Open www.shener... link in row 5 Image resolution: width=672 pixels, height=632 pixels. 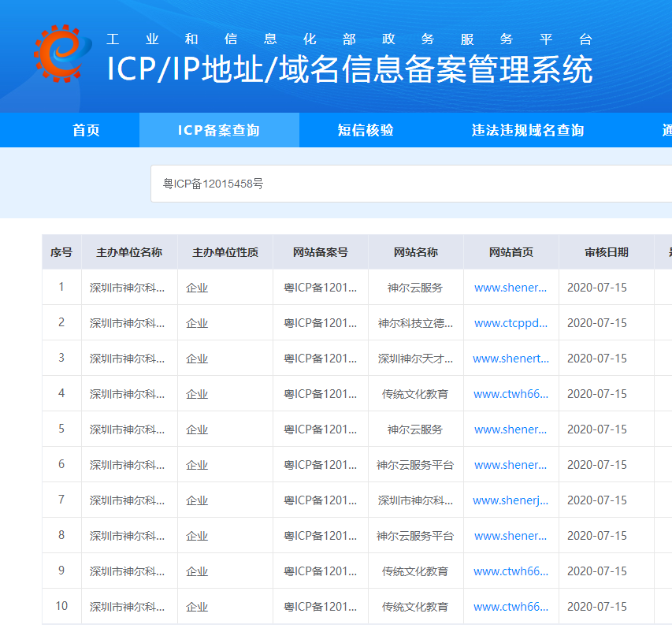point(510,429)
